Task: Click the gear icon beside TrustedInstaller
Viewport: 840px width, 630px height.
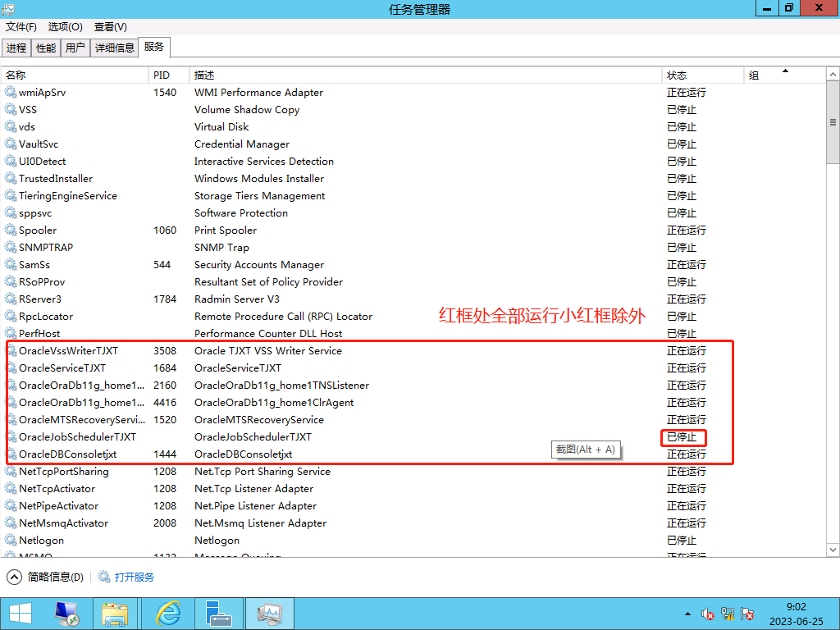Action: point(10,178)
